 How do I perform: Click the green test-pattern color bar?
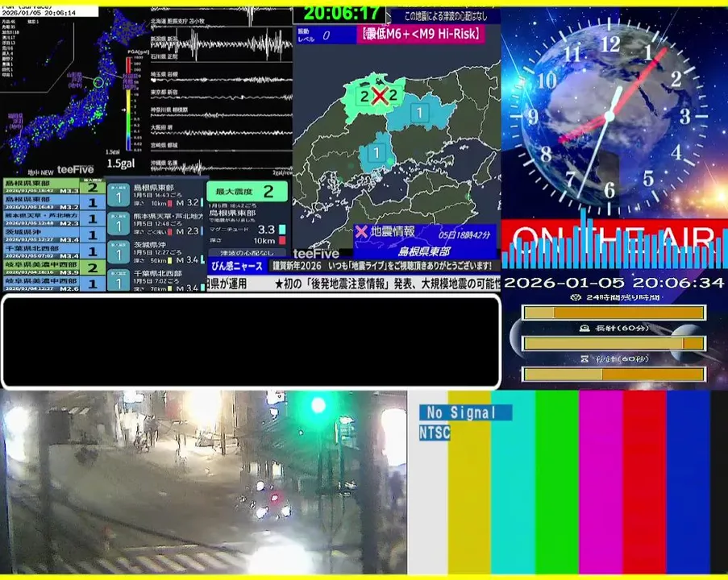point(557,483)
